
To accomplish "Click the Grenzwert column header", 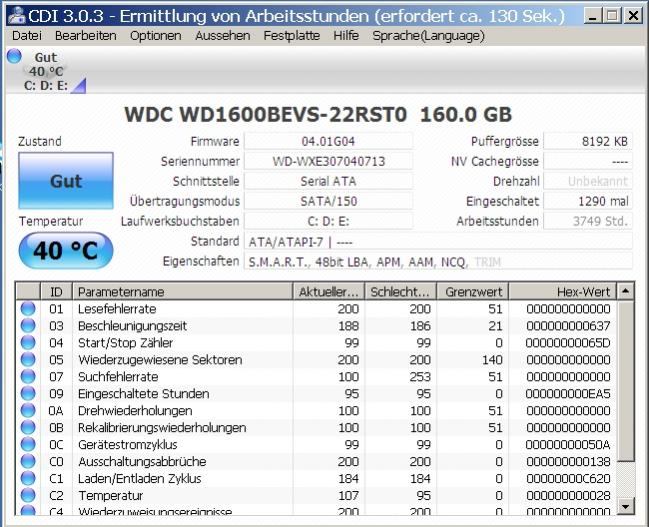I will tap(473, 292).
